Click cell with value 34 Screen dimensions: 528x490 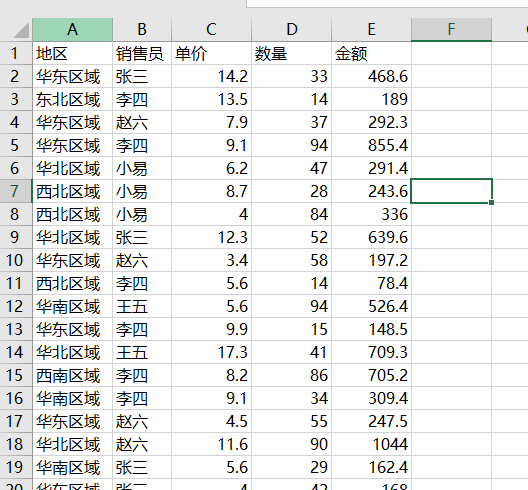click(291, 398)
